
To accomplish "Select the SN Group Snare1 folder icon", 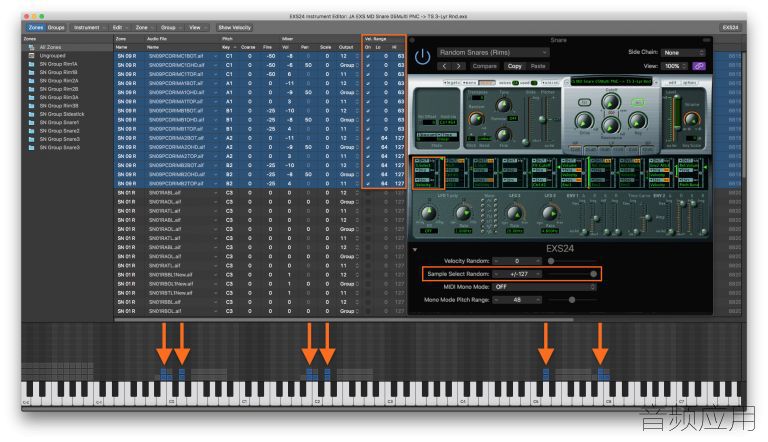I will pos(31,122).
